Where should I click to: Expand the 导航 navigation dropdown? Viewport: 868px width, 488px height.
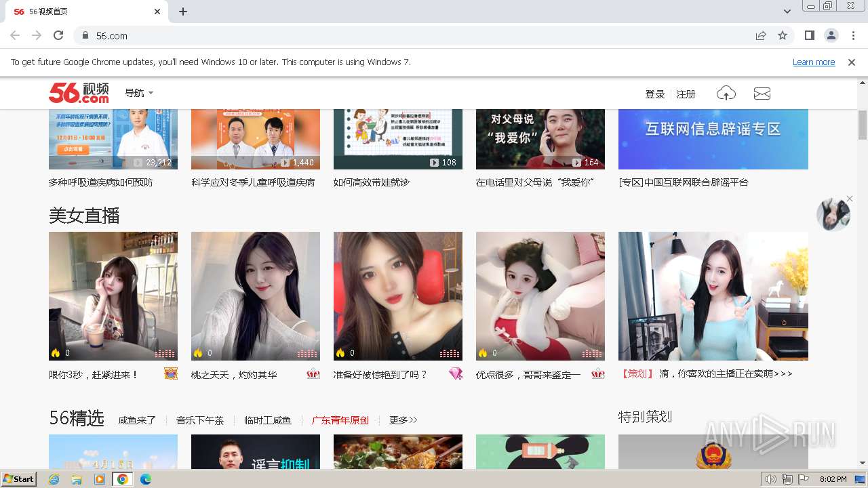(x=139, y=93)
